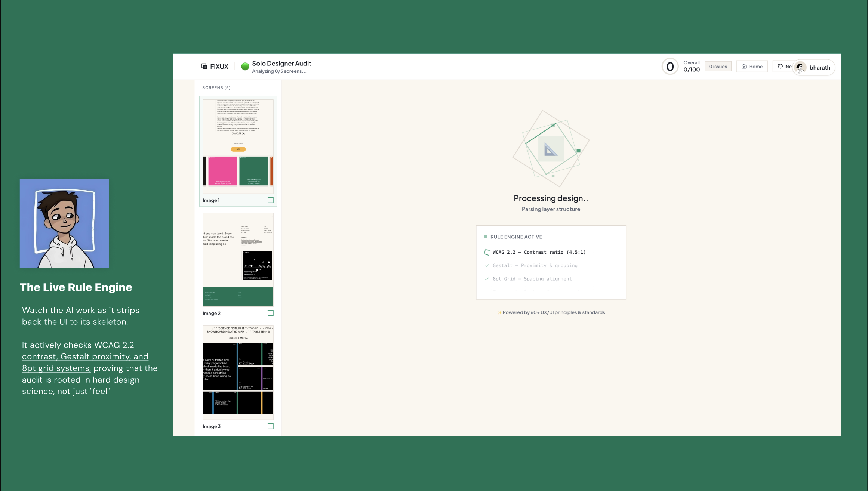The height and width of the screenshot is (491, 868).
Task: Click the bharath avatar icon
Action: [x=800, y=67]
